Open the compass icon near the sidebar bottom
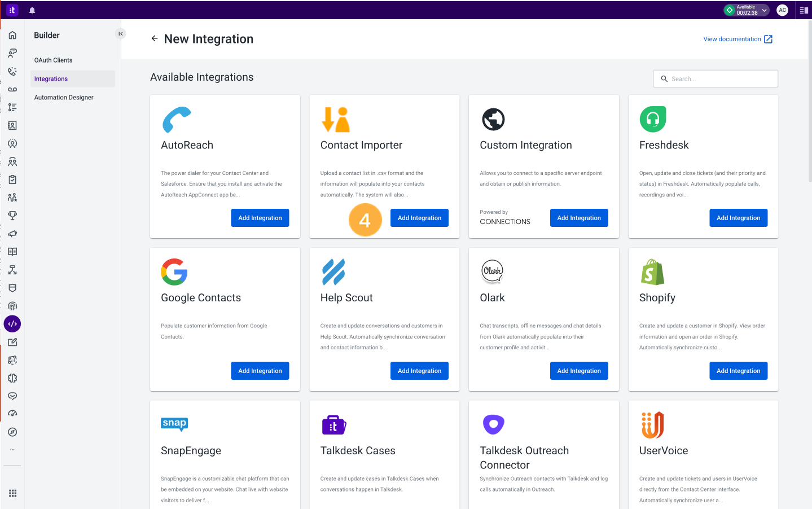Viewport: 812px width, 509px height. [12, 432]
